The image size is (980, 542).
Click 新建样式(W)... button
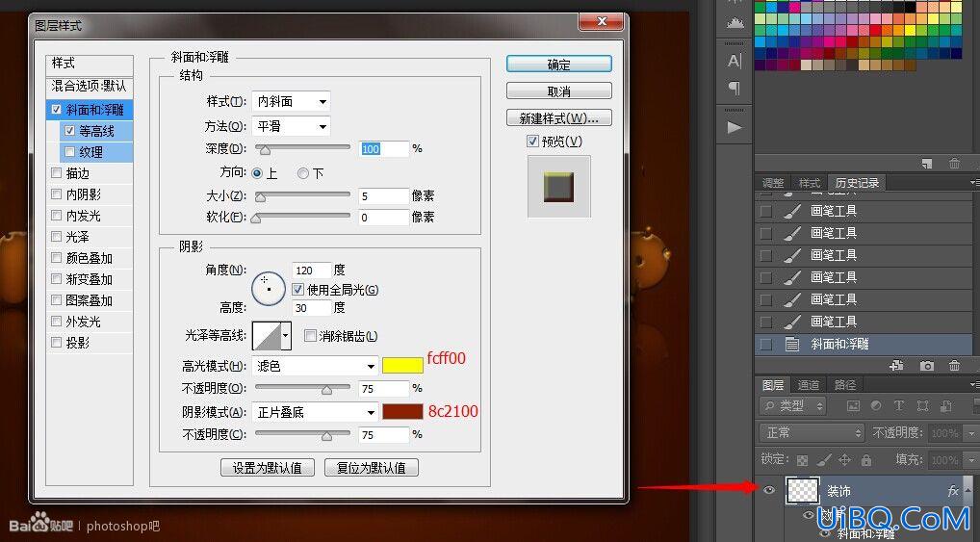[558, 118]
